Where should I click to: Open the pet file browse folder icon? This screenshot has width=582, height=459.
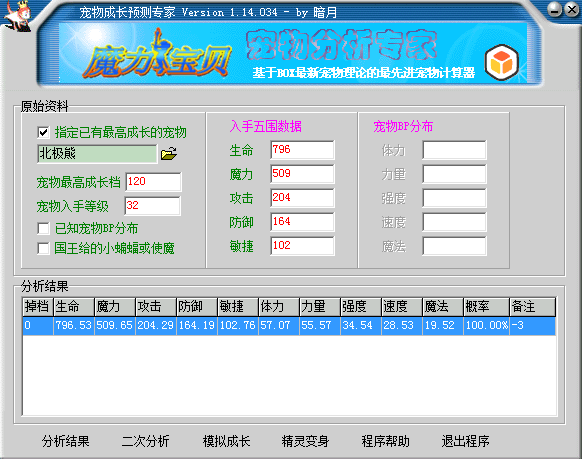169,154
